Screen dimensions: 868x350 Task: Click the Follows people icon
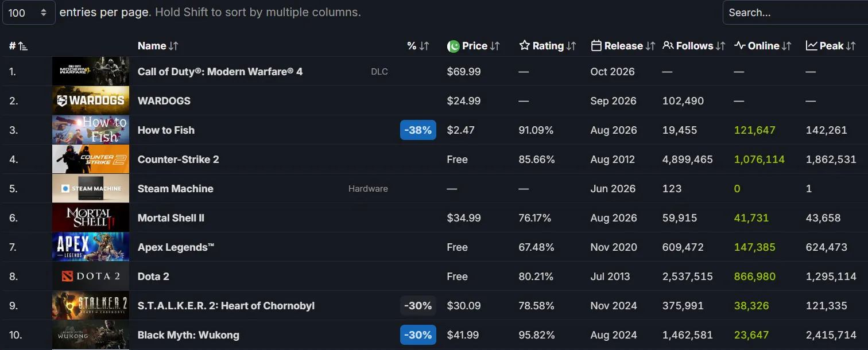668,46
